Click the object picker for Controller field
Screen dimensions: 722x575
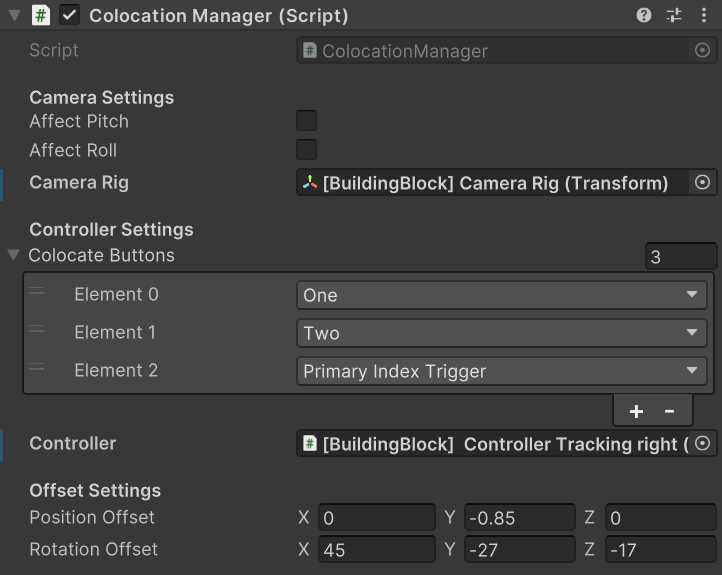[702, 443]
